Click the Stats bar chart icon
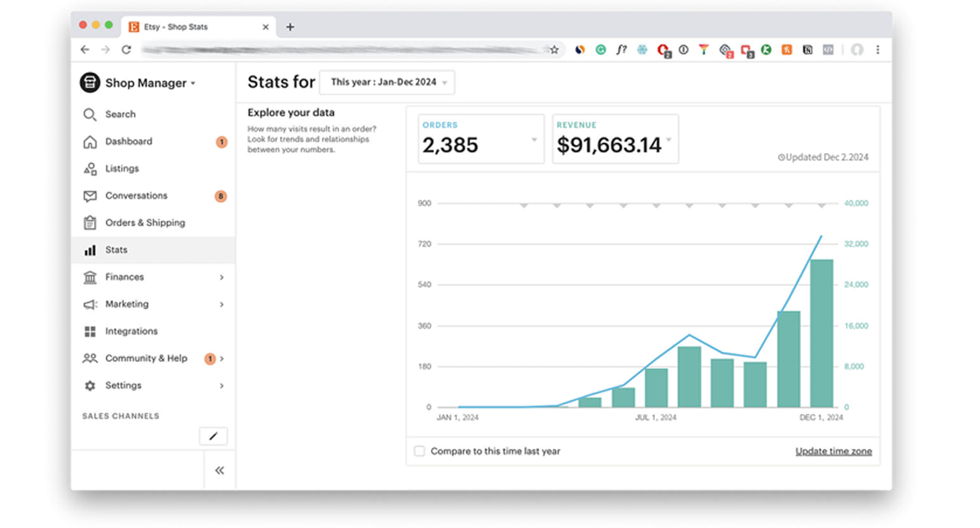980x528 pixels. (x=89, y=250)
